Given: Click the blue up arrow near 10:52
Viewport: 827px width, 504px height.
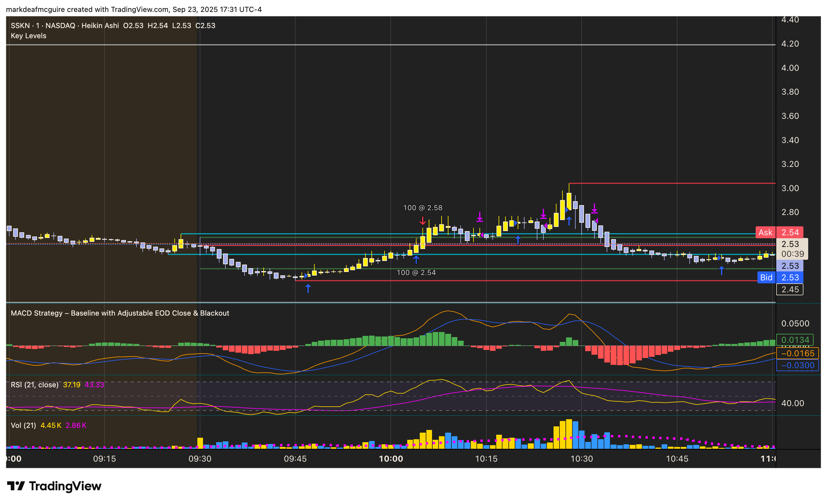Looking at the screenshot, I should tap(721, 270).
